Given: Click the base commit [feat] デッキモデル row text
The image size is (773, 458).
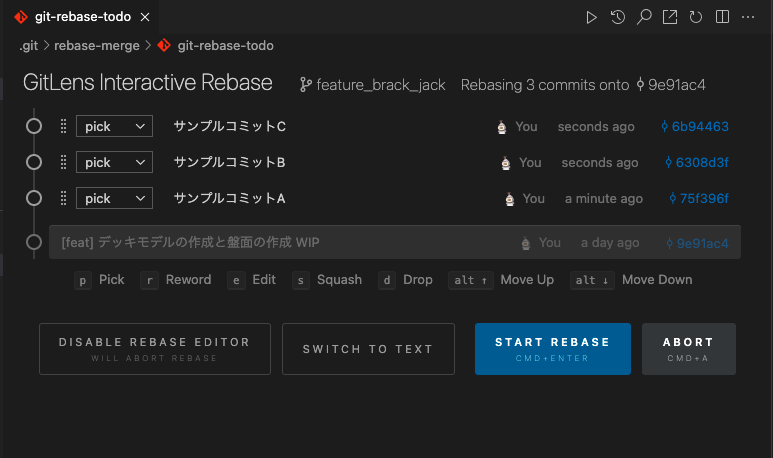Looking at the screenshot, I should 190,243.
